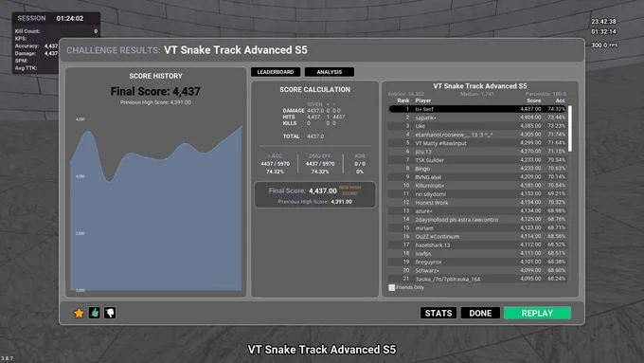Screen dimensions: 644x363
Task: Click the Session timer 01:24:02
Action: click(x=70, y=19)
